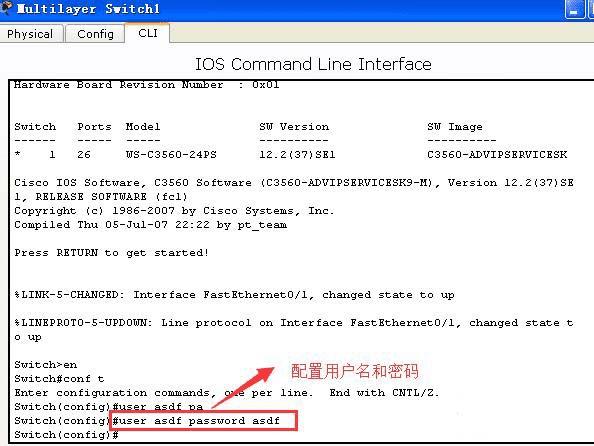594x446 pixels.
Task: Click the 'Switch>en' command line
Action: click(45, 365)
